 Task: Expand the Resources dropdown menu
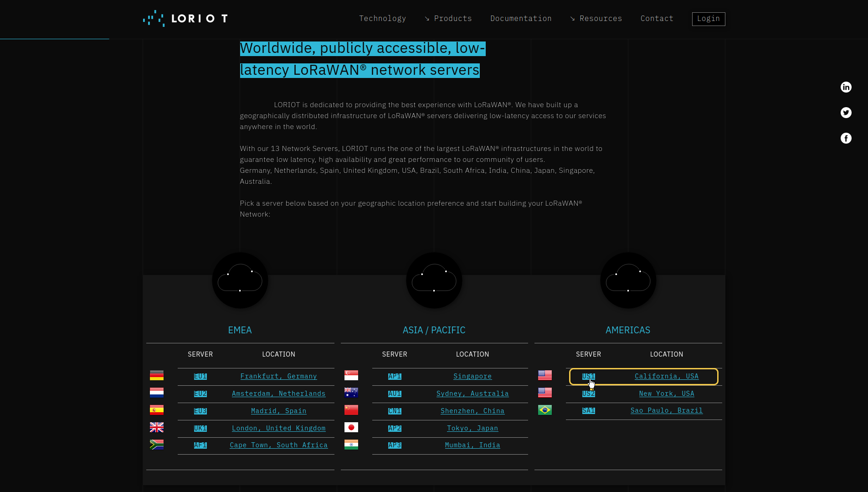point(596,19)
